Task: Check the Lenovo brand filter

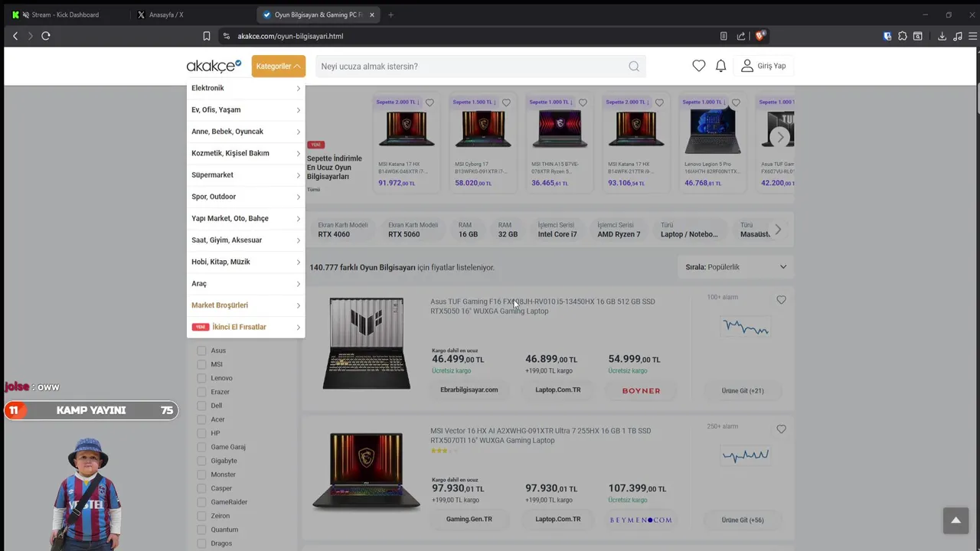Action: [202, 378]
